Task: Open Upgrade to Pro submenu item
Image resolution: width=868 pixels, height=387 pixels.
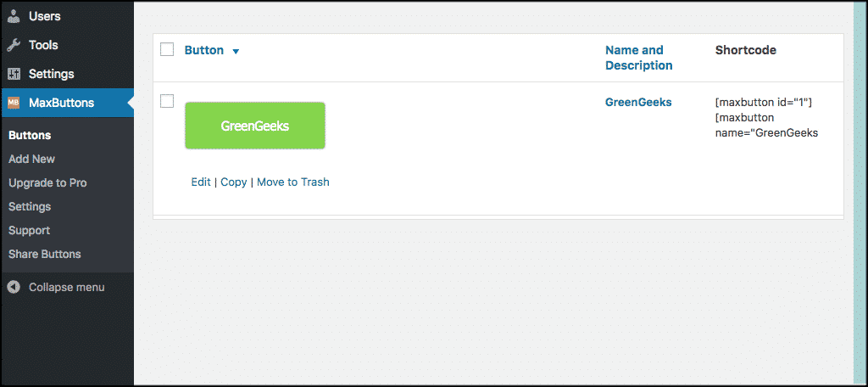Action: 47,182
